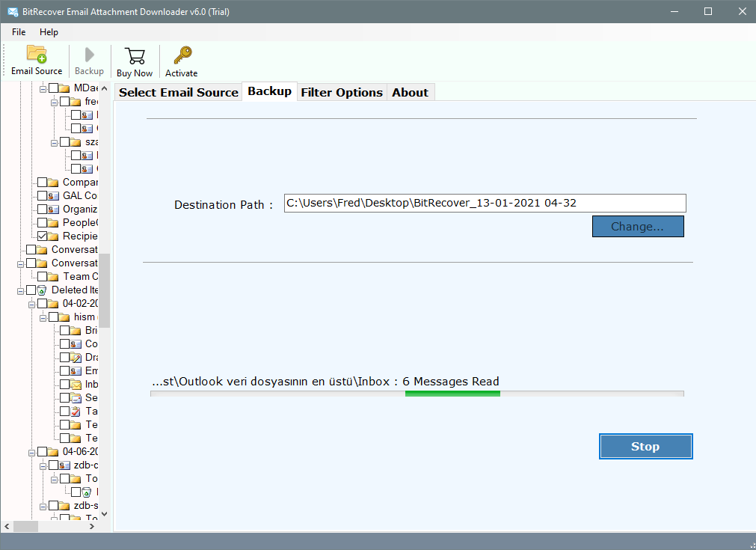Click tree scroll-up arrow
The height and width of the screenshot is (550, 756).
pyautogui.click(x=105, y=88)
